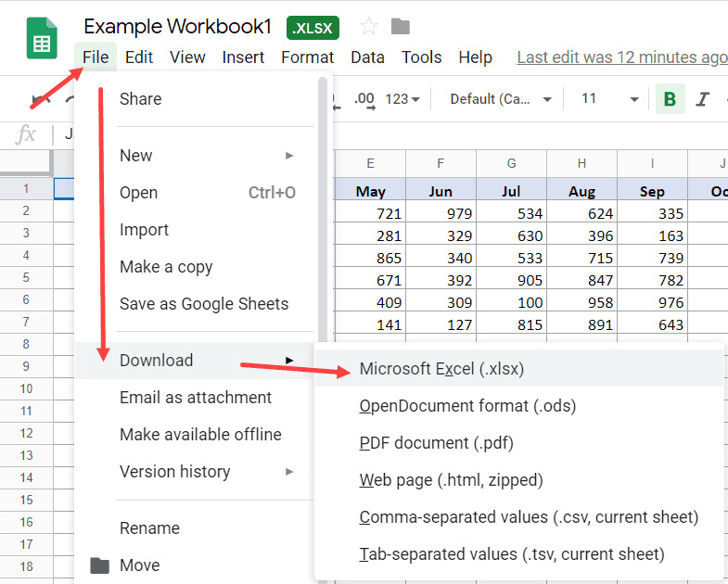
Task: Select Email as attachment
Action: 195,398
